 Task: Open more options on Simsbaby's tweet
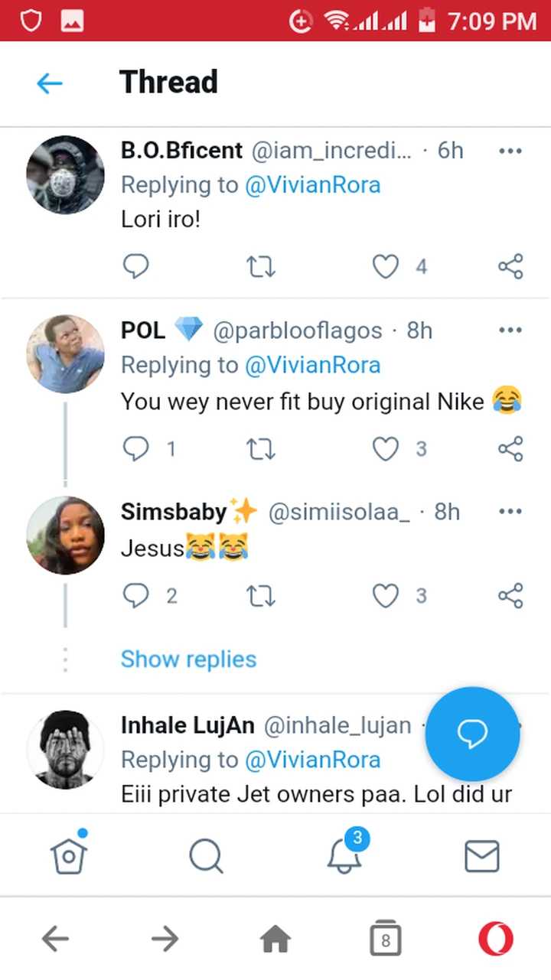click(510, 511)
